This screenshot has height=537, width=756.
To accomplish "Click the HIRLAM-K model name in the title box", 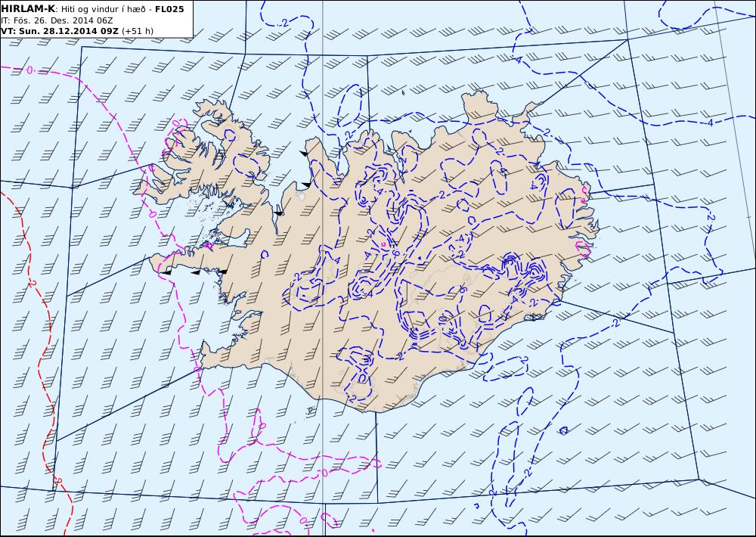I will (x=28, y=9).
